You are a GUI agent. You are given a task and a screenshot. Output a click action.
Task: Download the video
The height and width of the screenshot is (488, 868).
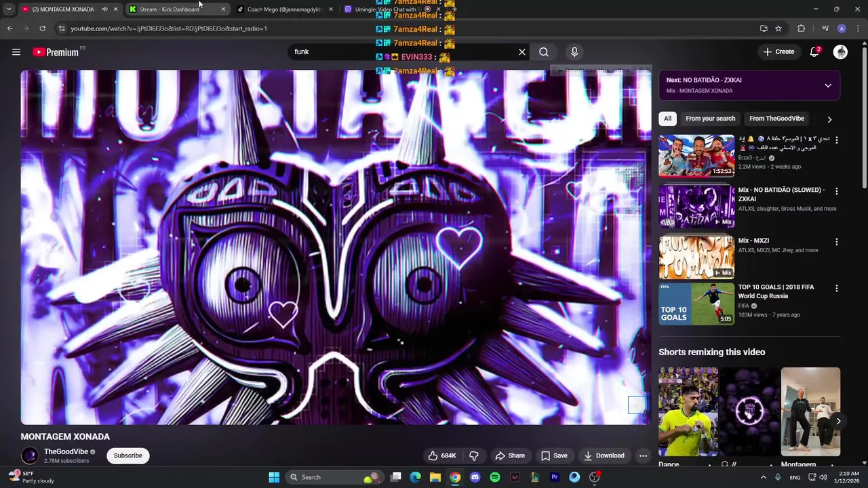click(x=604, y=455)
